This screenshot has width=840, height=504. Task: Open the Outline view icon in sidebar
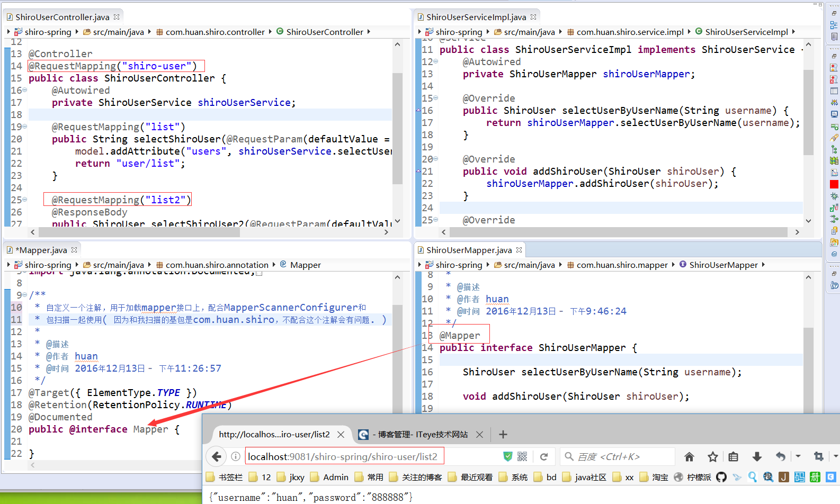[834, 24]
